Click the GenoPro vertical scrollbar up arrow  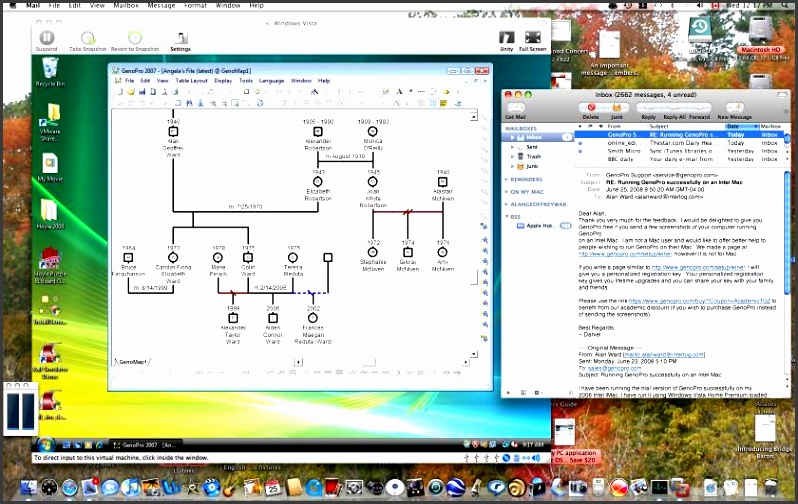pos(473,117)
